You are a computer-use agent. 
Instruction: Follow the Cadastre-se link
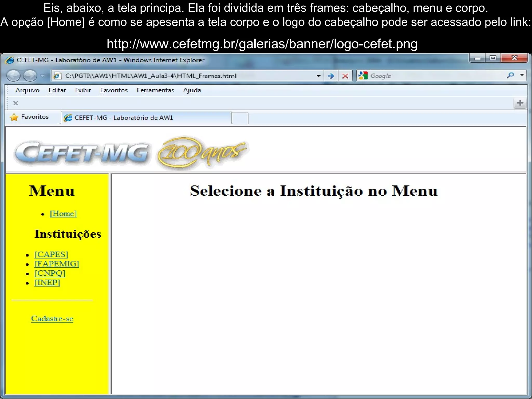click(52, 318)
